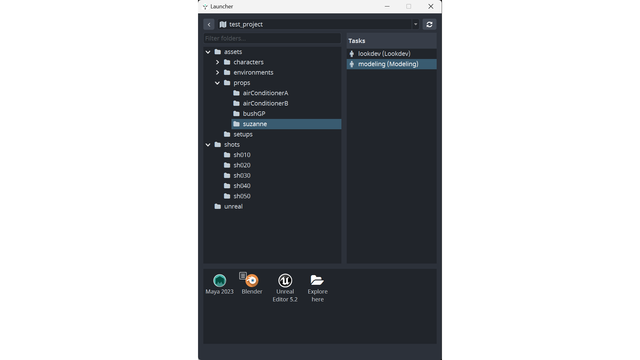Click the Launcher window title icon

pos(205,7)
